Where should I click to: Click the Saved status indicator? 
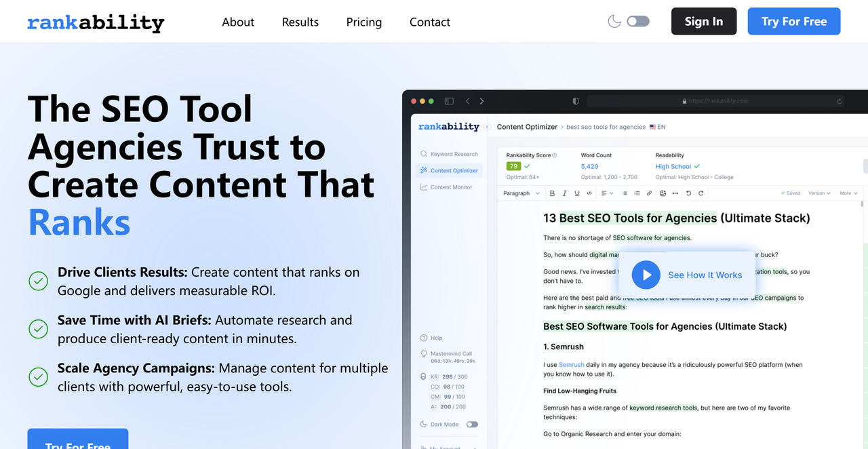(x=791, y=193)
